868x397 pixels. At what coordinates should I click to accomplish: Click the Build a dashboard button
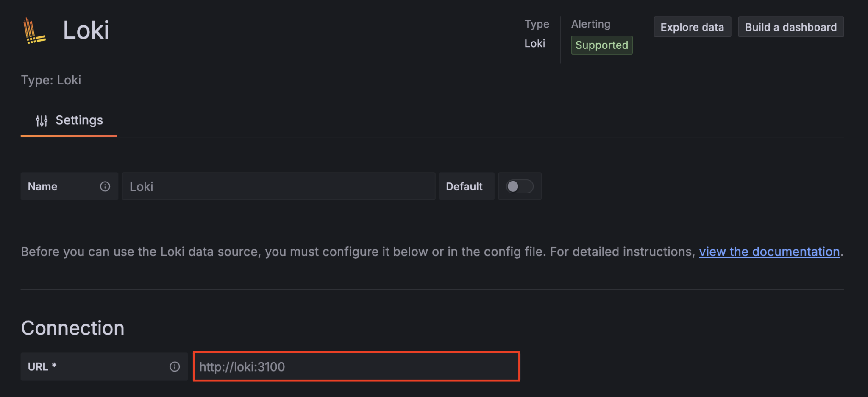click(x=791, y=27)
